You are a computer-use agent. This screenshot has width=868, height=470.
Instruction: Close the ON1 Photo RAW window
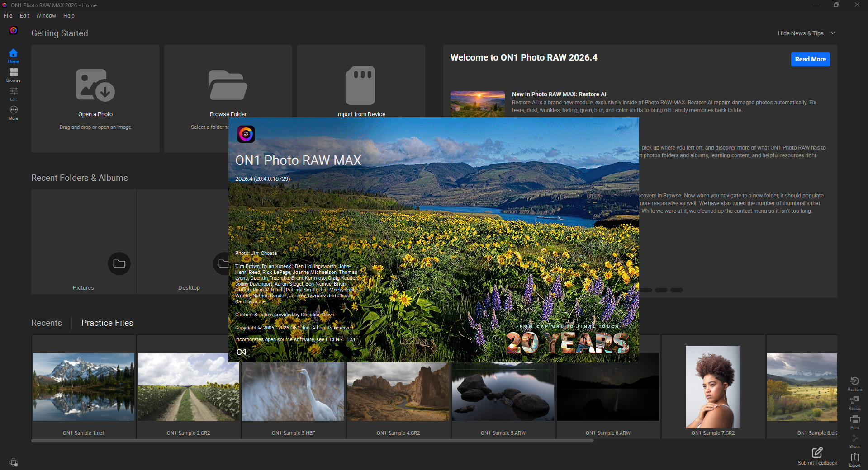point(857,5)
